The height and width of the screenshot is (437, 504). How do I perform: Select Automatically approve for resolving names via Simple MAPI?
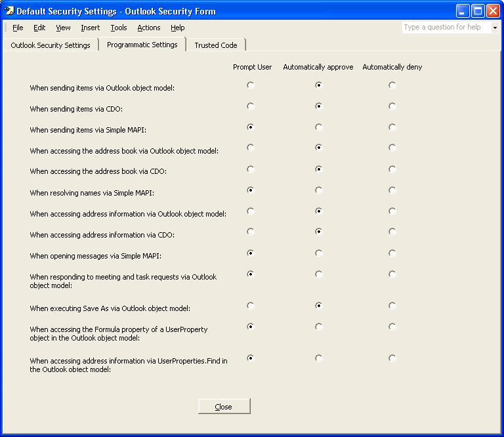pyautogui.click(x=318, y=190)
